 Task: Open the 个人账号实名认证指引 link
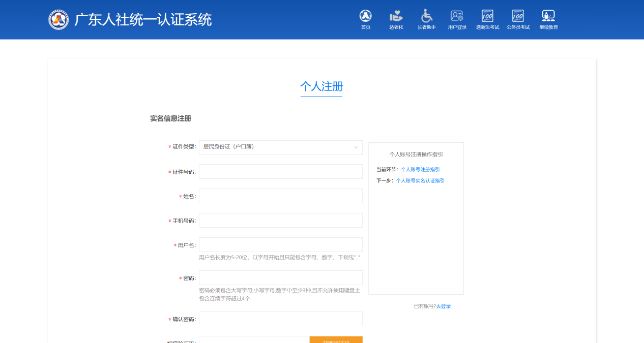click(x=420, y=181)
